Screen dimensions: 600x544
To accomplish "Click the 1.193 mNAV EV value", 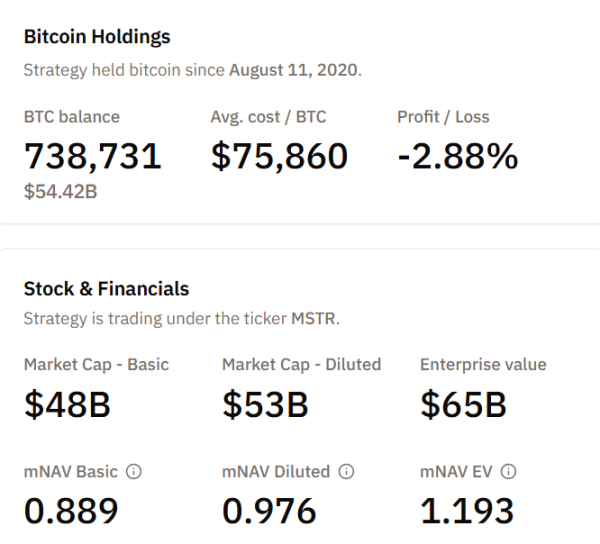I will 467,511.
